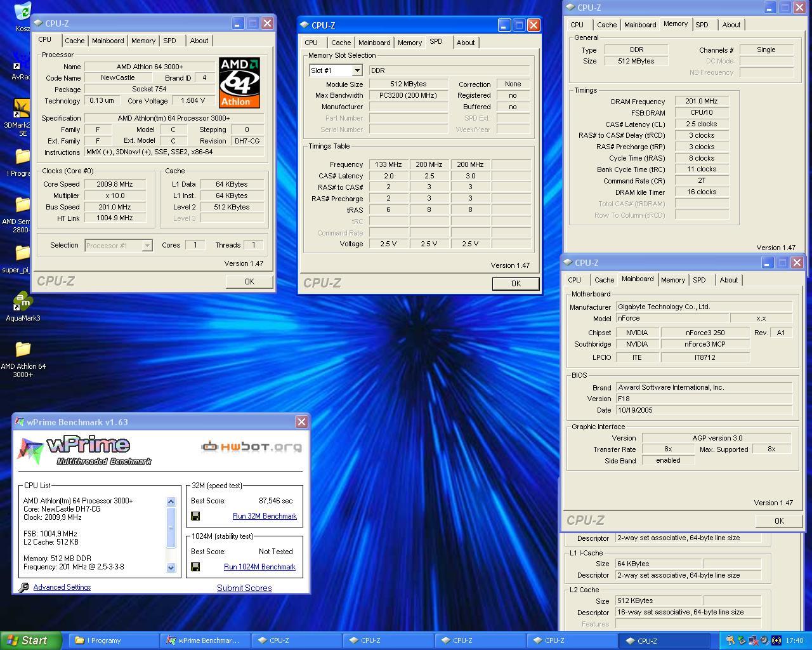
Task: Click the BIOS Version value F18
Action: (x=704, y=399)
